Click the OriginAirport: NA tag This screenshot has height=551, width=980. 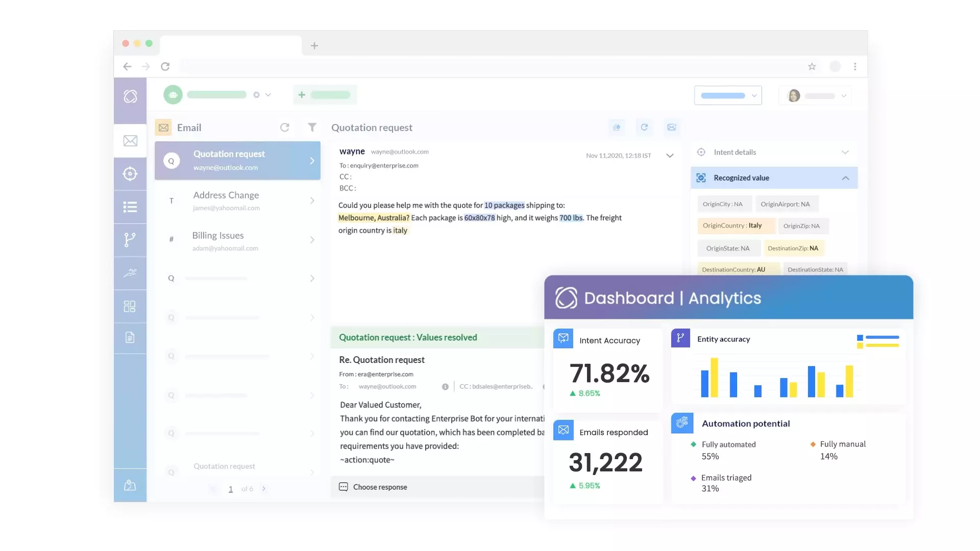pos(786,204)
